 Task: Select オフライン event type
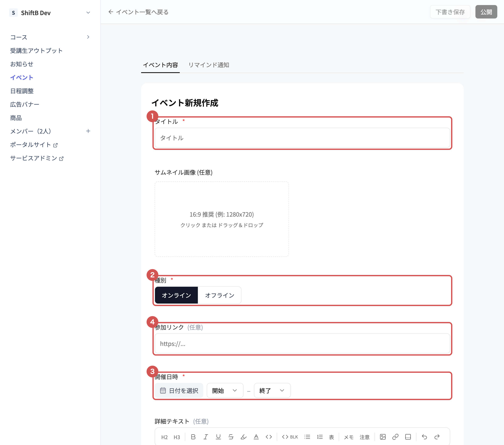(219, 295)
